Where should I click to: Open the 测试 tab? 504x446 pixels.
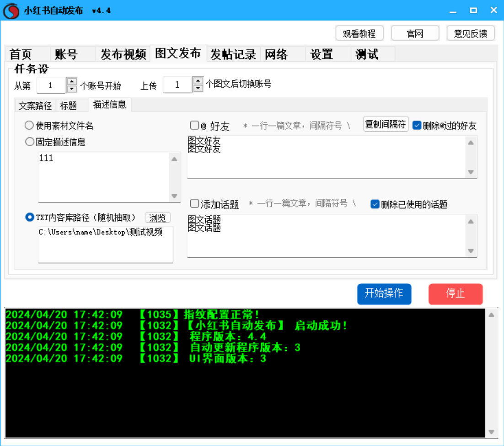coord(373,54)
